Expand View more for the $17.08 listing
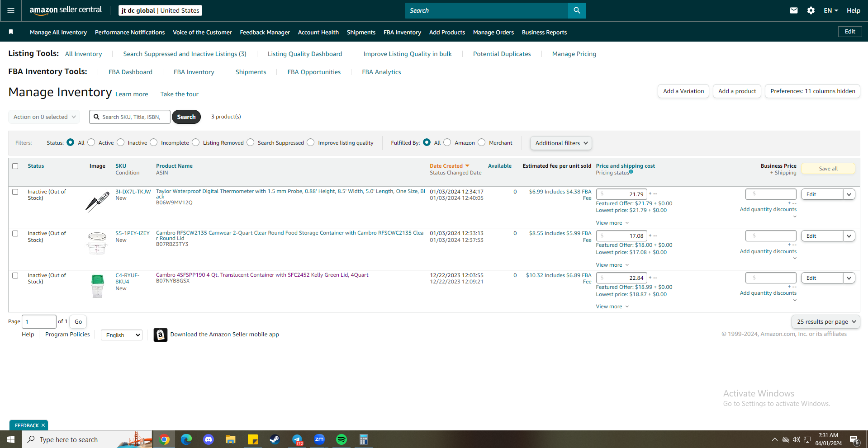Viewport: 868px width, 448px height. click(x=612, y=265)
